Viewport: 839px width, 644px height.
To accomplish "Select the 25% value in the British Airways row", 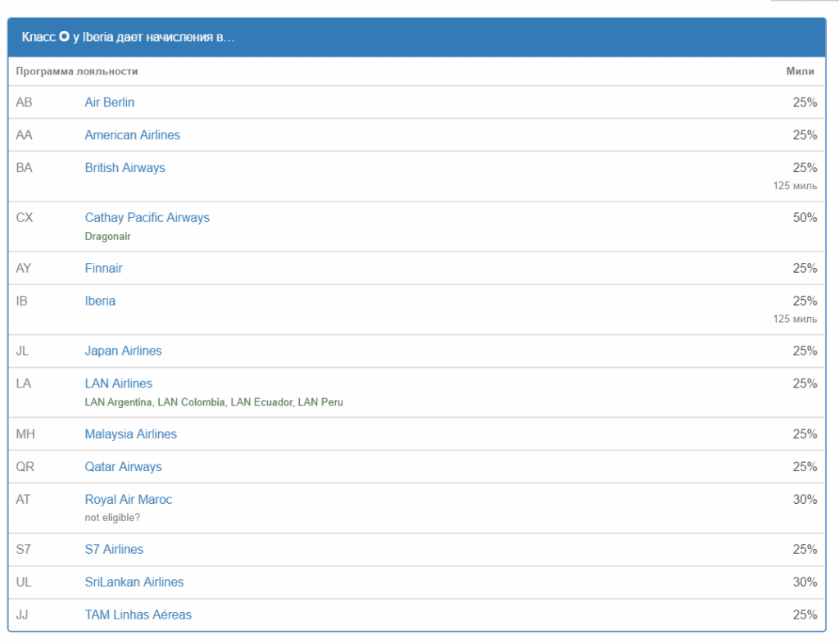I will (x=805, y=168).
